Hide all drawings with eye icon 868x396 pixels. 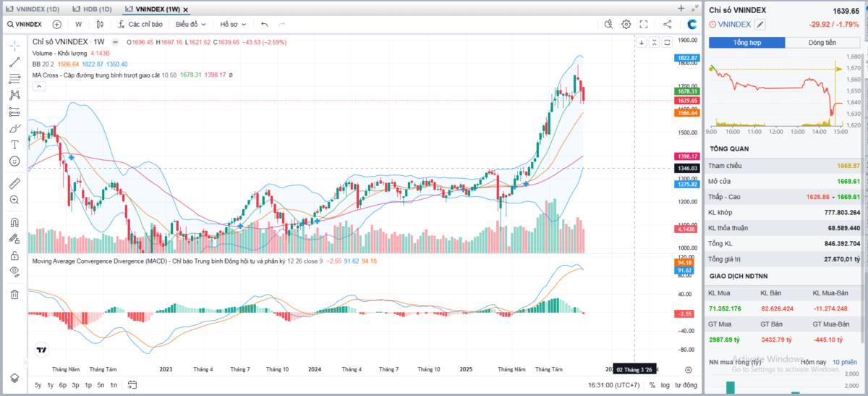[14, 271]
